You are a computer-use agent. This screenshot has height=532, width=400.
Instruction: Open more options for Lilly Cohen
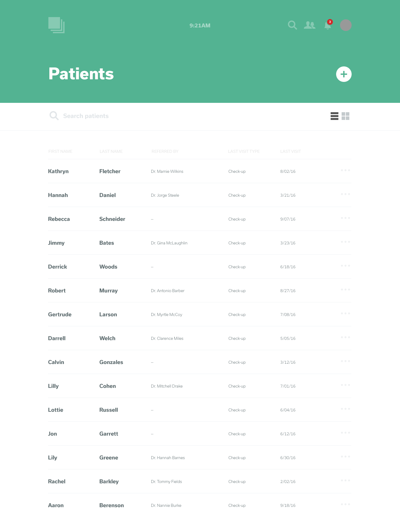coord(345,385)
